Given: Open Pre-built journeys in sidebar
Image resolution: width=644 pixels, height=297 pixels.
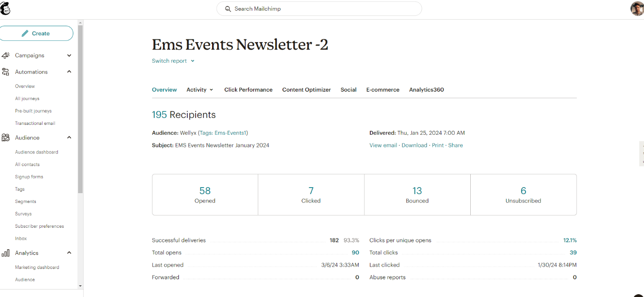Looking at the screenshot, I should (33, 111).
